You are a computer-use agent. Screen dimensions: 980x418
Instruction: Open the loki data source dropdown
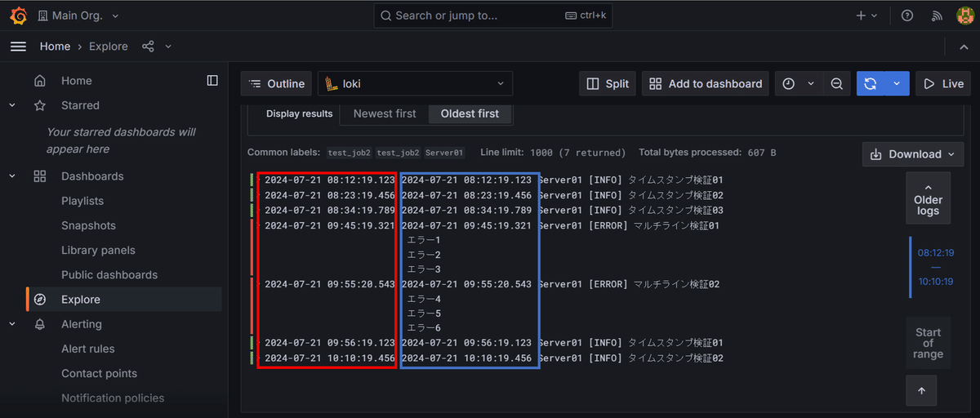415,83
